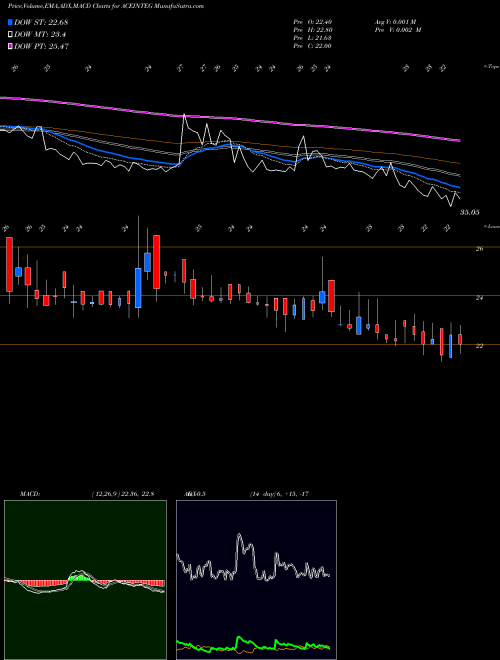Click the blue DOW ST legend swatch
Image resolution: width=500 pixels, height=660 pixels.
(10, 22)
